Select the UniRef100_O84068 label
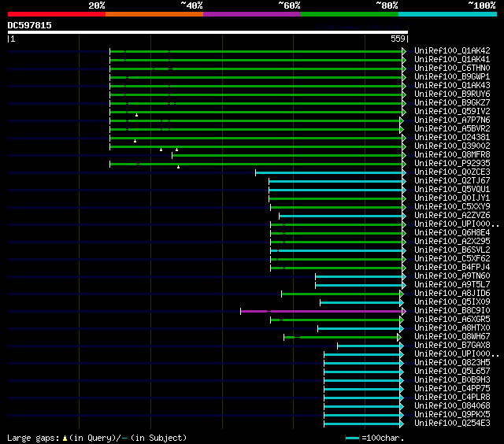 [452, 406]
